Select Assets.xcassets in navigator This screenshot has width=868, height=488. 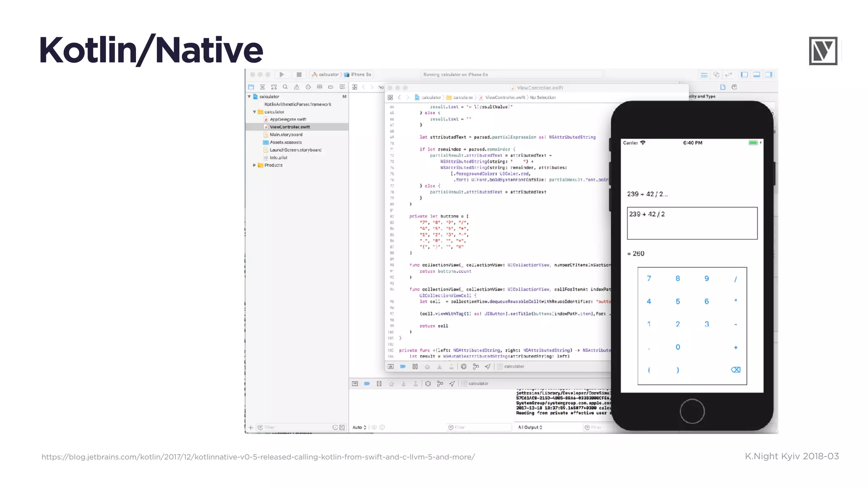282,142
